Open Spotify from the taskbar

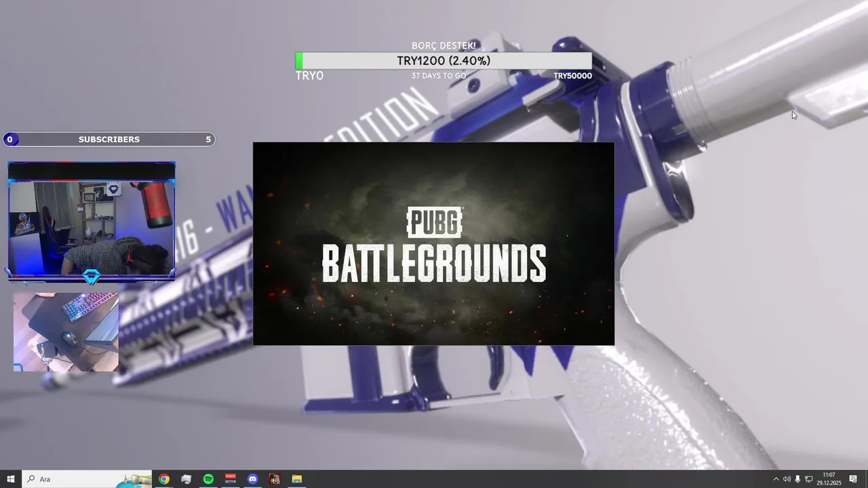point(208,479)
